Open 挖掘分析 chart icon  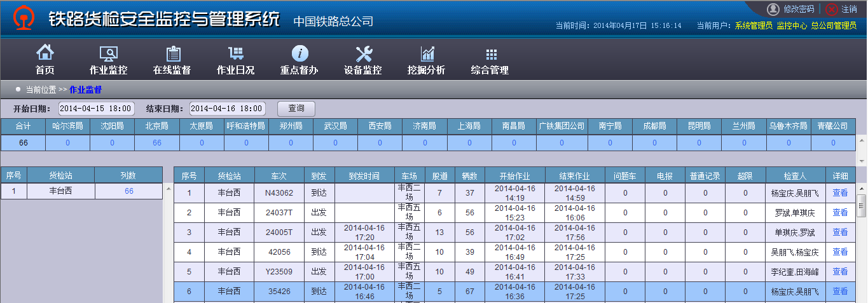tap(427, 54)
